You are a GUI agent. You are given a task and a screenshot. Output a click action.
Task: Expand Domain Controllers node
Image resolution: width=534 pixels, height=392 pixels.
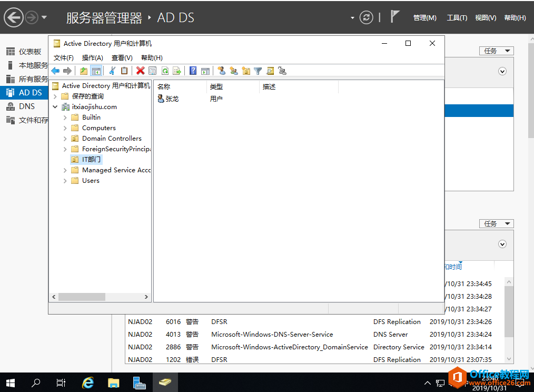pos(65,139)
